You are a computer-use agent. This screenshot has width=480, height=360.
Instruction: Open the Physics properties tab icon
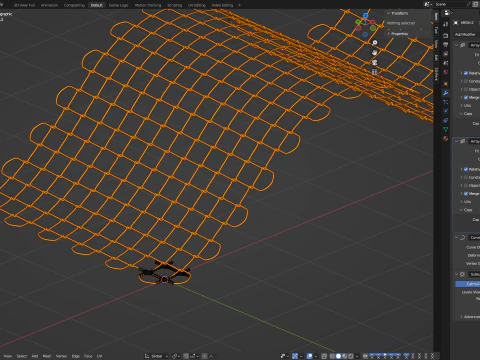point(446,111)
